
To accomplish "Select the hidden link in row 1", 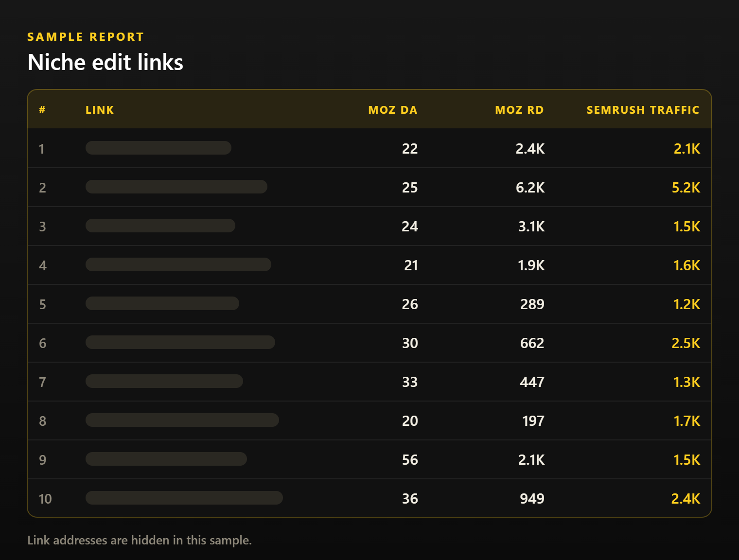I will [158, 148].
